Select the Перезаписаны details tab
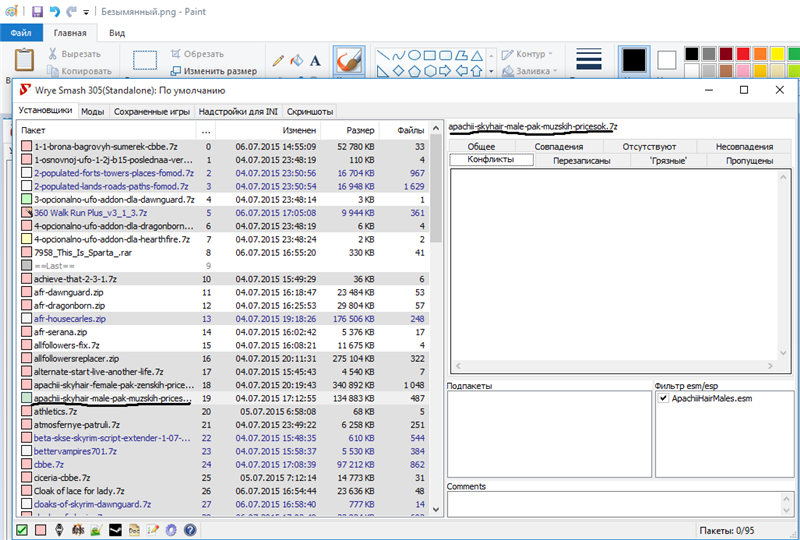This screenshot has width=800, height=540. pyautogui.click(x=582, y=160)
